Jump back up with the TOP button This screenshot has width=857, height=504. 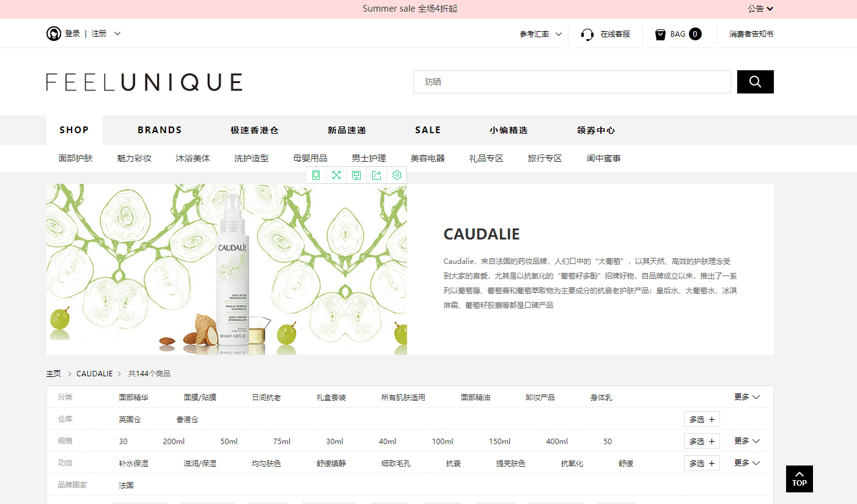(x=800, y=479)
